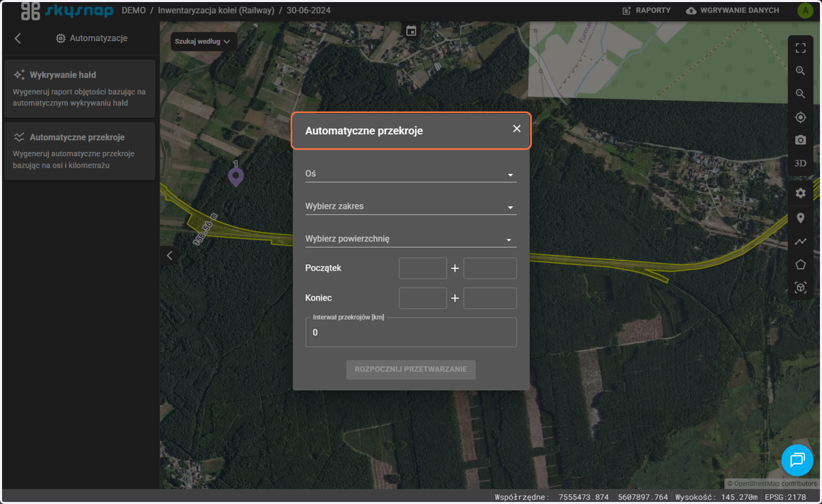Screen dimensions: 822x504
Task: Take a map screenshot with camera icon
Action: pyautogui.click(x=800, y=140)
